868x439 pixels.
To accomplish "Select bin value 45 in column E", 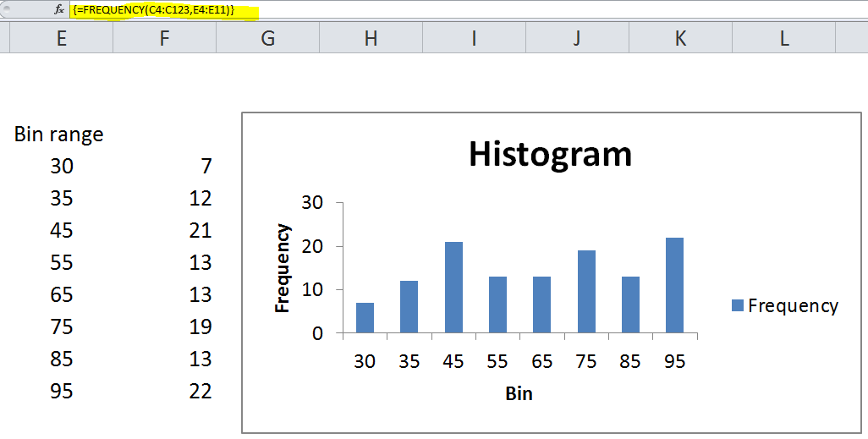I will tap(62, 230).
